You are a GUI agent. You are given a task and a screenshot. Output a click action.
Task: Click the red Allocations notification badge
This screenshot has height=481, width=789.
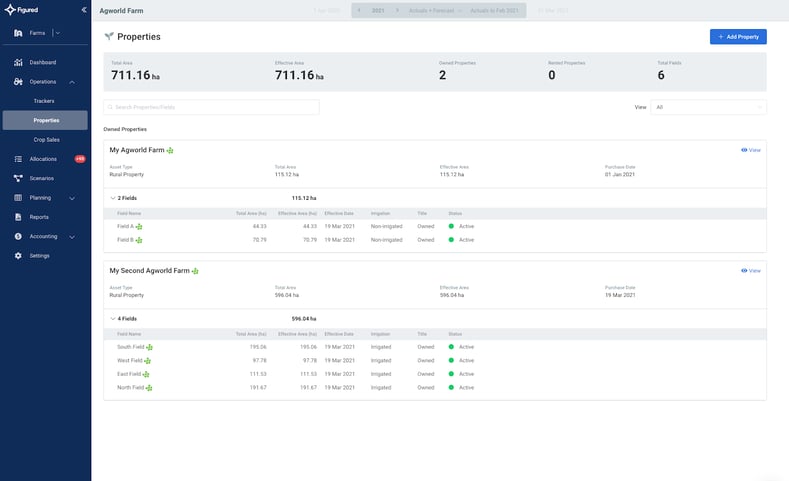point(80,159)
